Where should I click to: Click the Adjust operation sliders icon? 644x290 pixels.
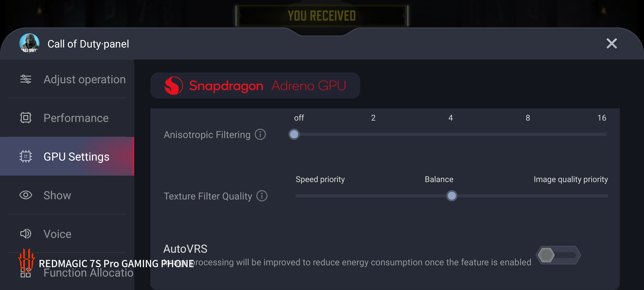(26, 79)
